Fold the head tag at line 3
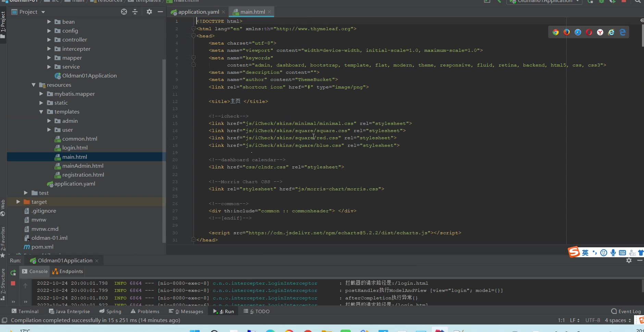 point(194,36)
